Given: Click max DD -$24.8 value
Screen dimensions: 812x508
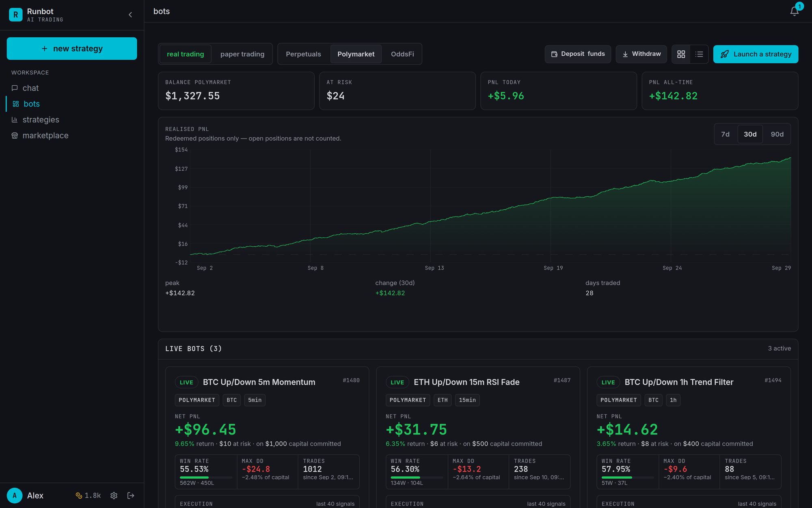Looking at the screenshot, I should click(x=256, y=469).
